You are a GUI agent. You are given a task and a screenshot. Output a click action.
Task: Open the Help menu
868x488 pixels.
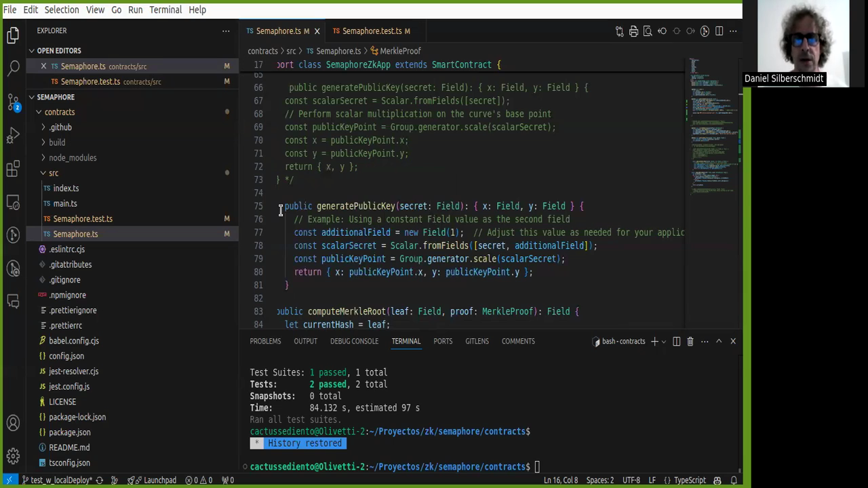(197, 9)
